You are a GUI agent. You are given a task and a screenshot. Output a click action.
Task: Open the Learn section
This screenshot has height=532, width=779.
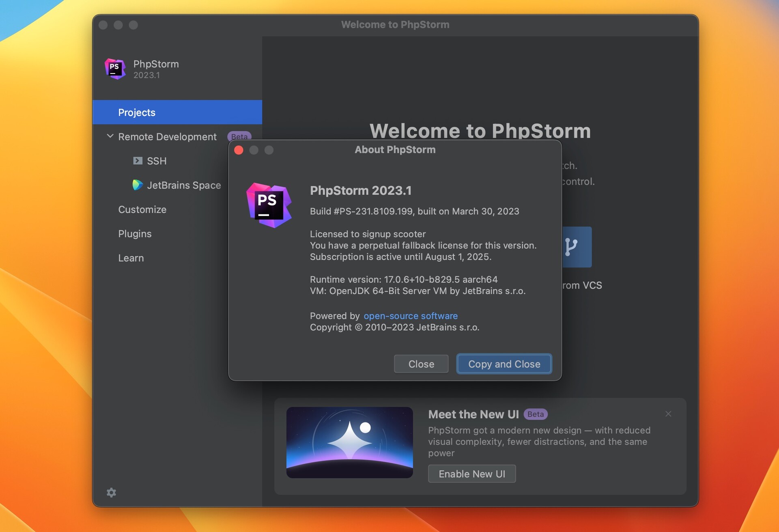tap(131, 258)
